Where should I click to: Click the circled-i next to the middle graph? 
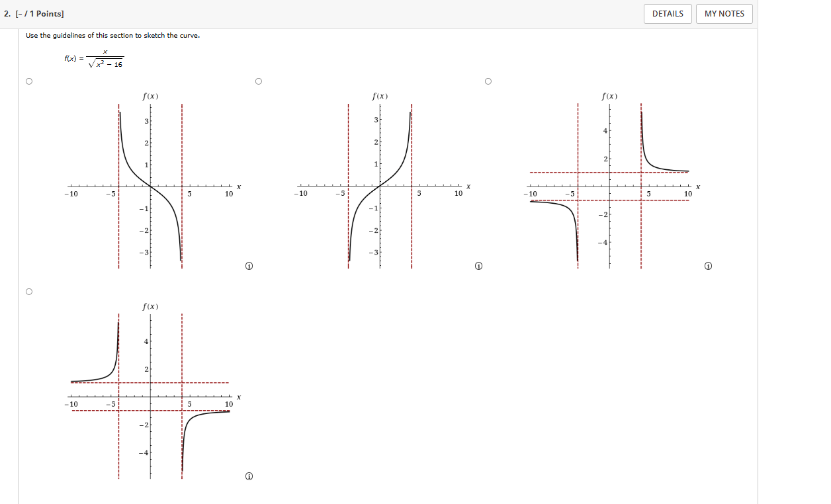click(x=478, y=265)
